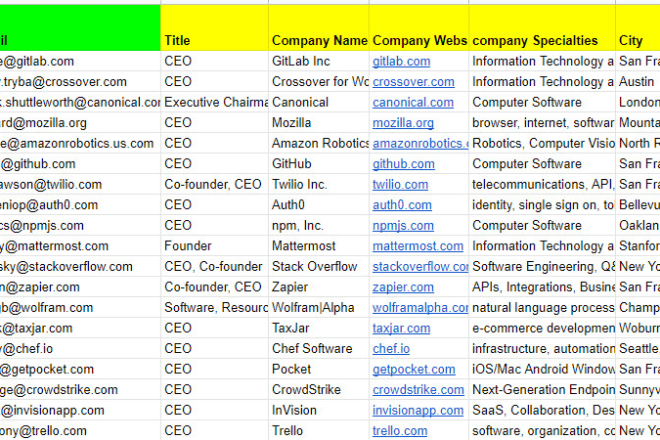Select the Trello company name cell
660x440 pixels.
(319, 430)
